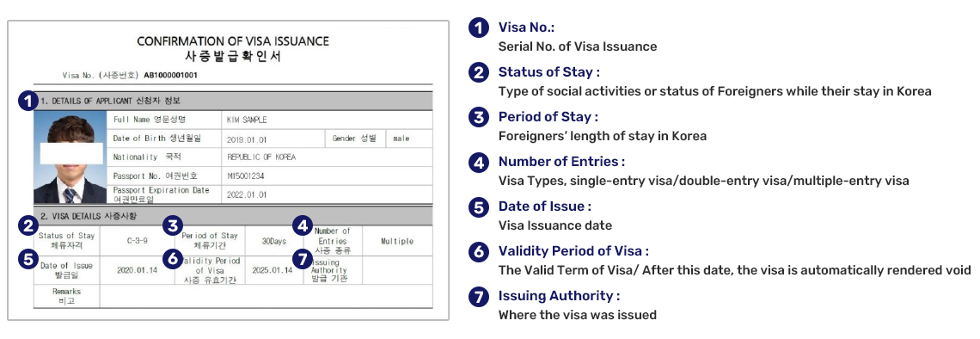Select the visa number AB1000001001
The height and width of the screenshot is (339, 980).
pos(170,75)
